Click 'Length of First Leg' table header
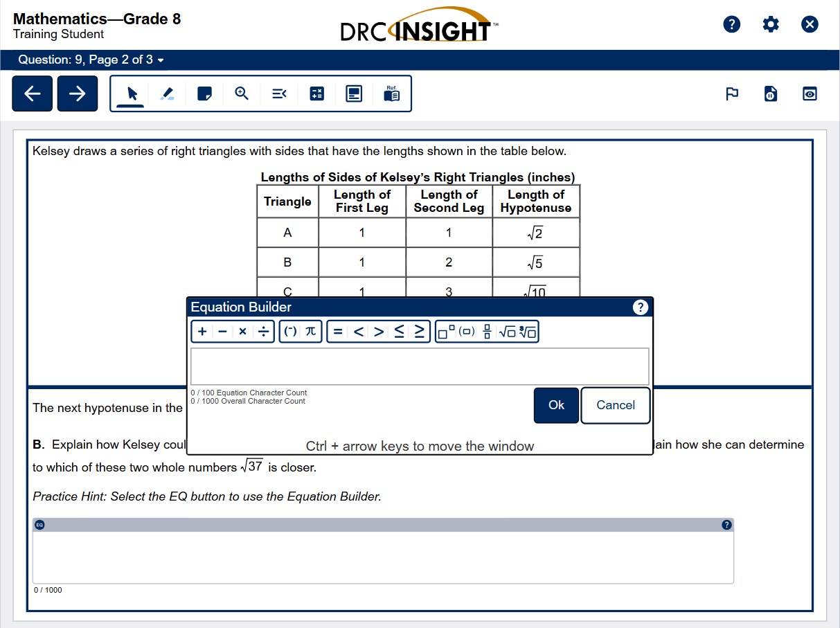This screenshot has height=628, width=840. pos(362,201)
